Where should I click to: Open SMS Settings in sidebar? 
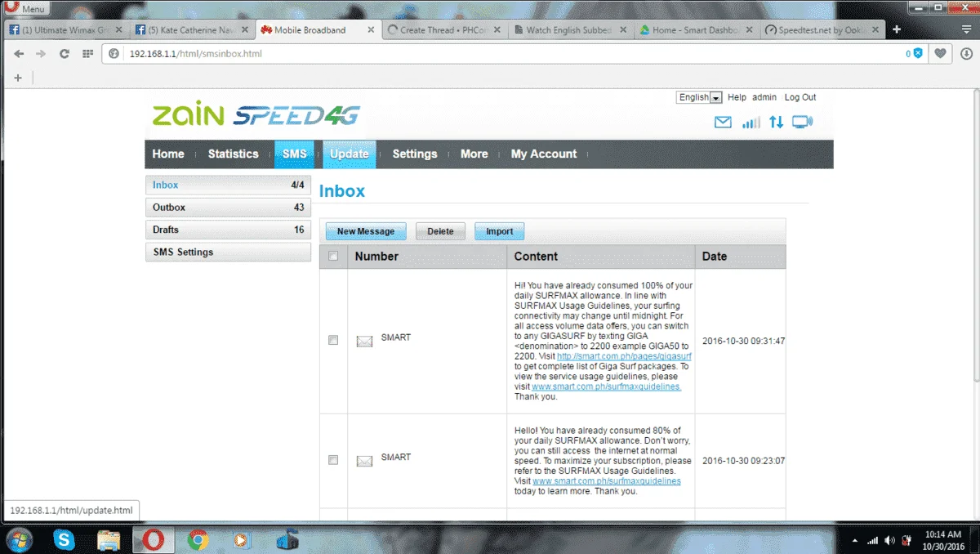click(228, 252)
